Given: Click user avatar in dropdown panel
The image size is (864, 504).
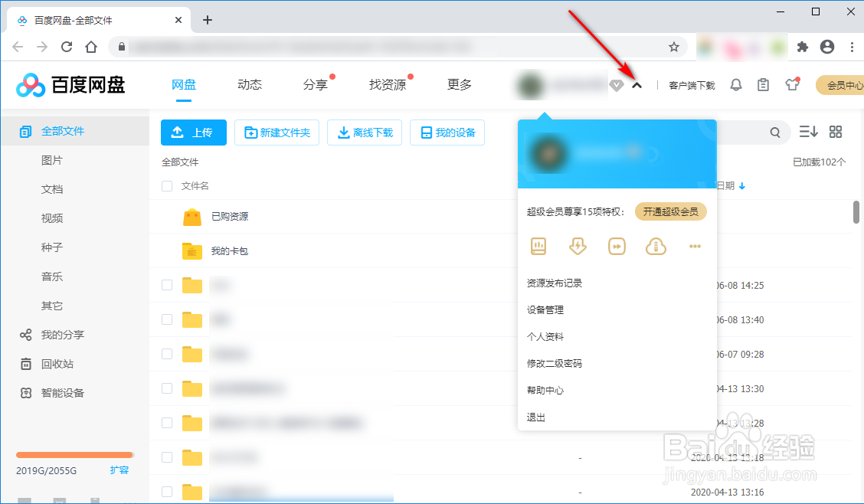Looking at the screenshot, I should pyautogui.click(x=548, y=154).
